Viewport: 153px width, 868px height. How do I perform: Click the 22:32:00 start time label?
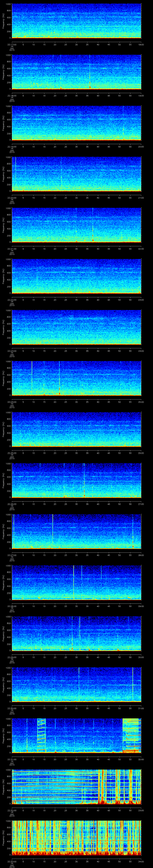click(12, 810)
